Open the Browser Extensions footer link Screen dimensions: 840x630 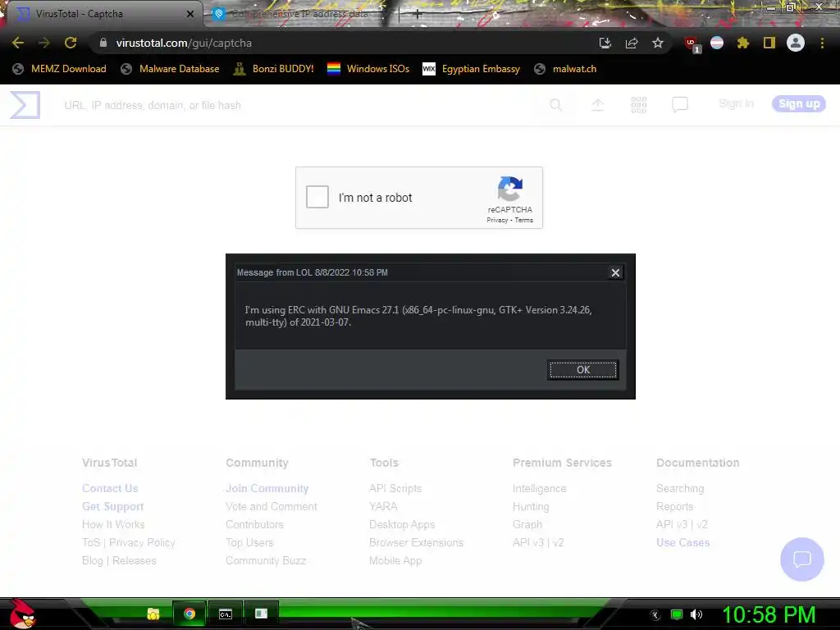tap(416, 542)
